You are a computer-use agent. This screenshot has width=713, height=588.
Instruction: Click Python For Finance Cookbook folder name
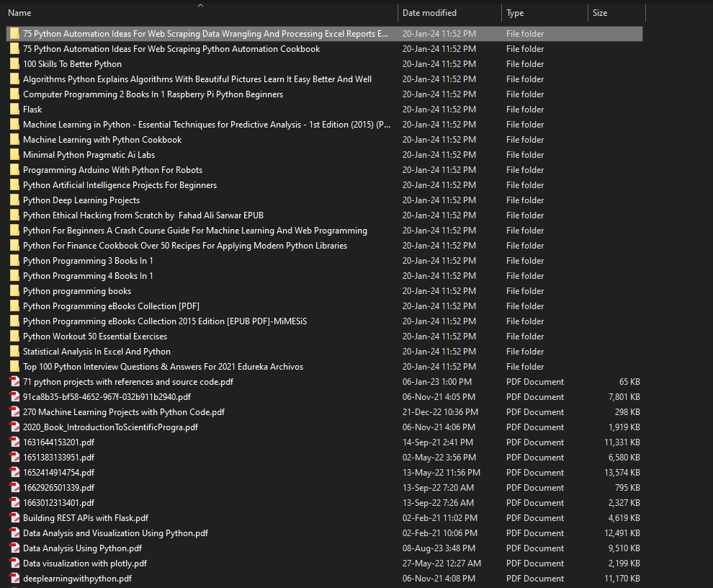pyautogui.click(x=185, y=246)
